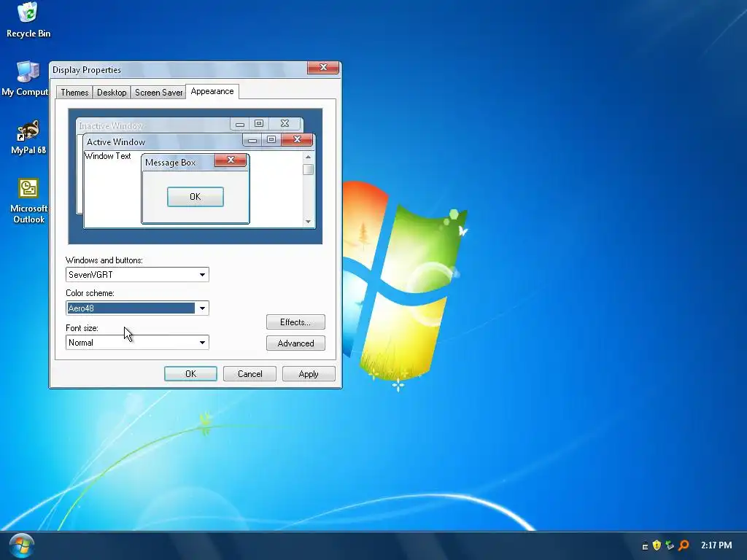747x560 pixels.
Task: Open the Start menu orb
Action: [21, 545]
